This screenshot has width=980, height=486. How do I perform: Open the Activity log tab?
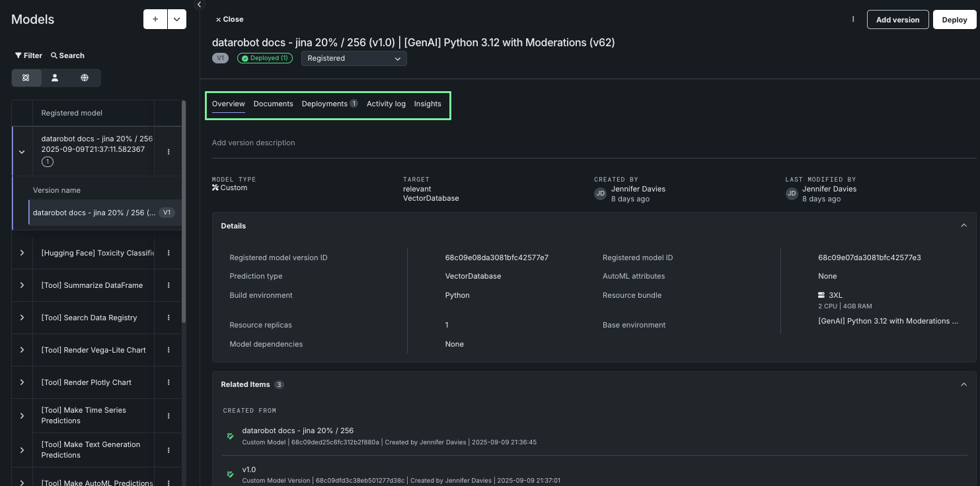tap(386, 104)
